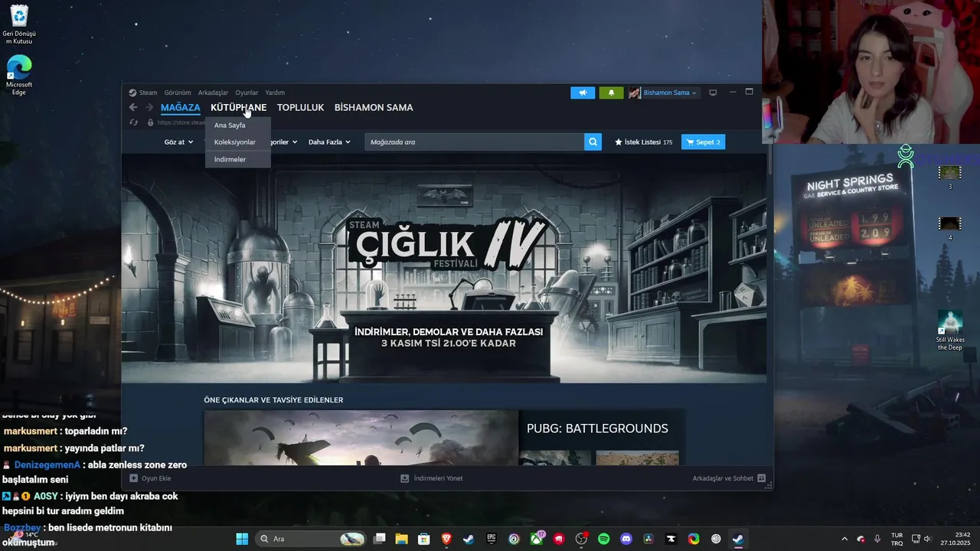Open the green notifications bell
Screen dimensions: 980x551
click(x=611, y=93)
